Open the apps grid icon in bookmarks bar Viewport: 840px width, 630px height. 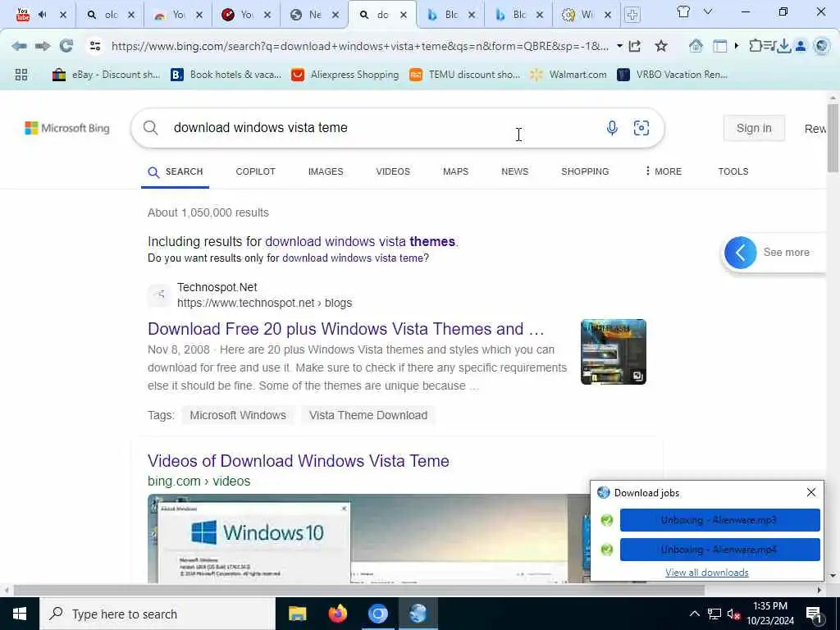[x=21, y=75]
